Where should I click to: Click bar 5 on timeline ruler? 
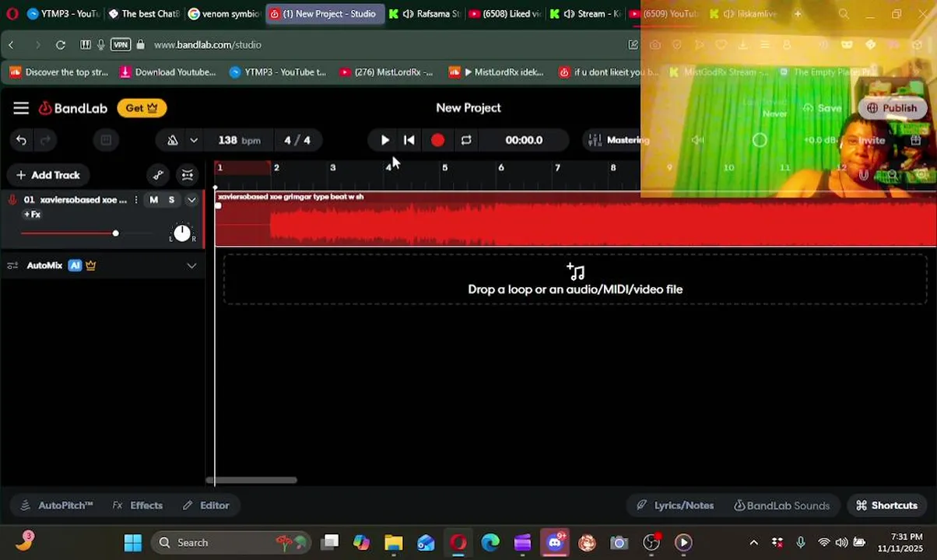(444, 168)
